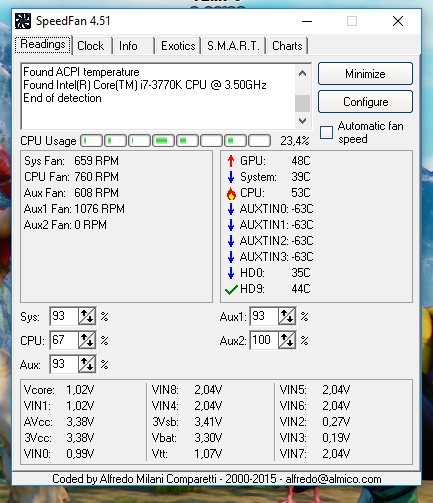Click the Sys fan percentage field
The width and height of the screenshot is (433, 503).
(64, 316)
